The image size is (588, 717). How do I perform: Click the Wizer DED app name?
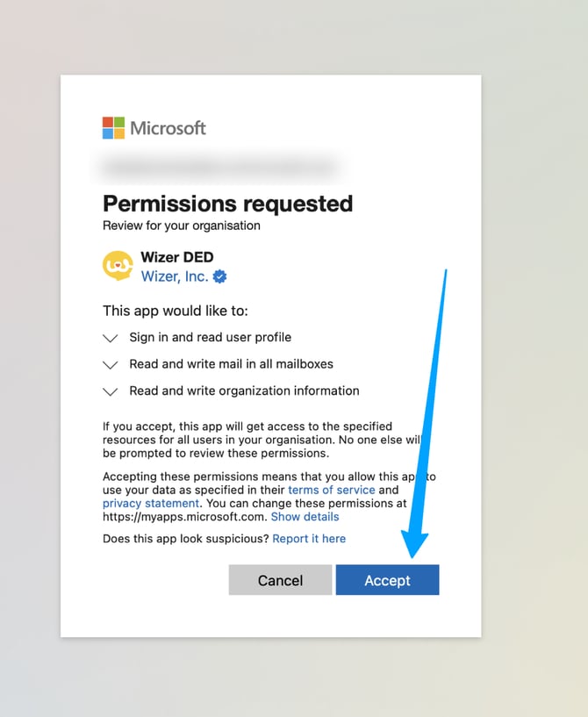tap(177, 258)
